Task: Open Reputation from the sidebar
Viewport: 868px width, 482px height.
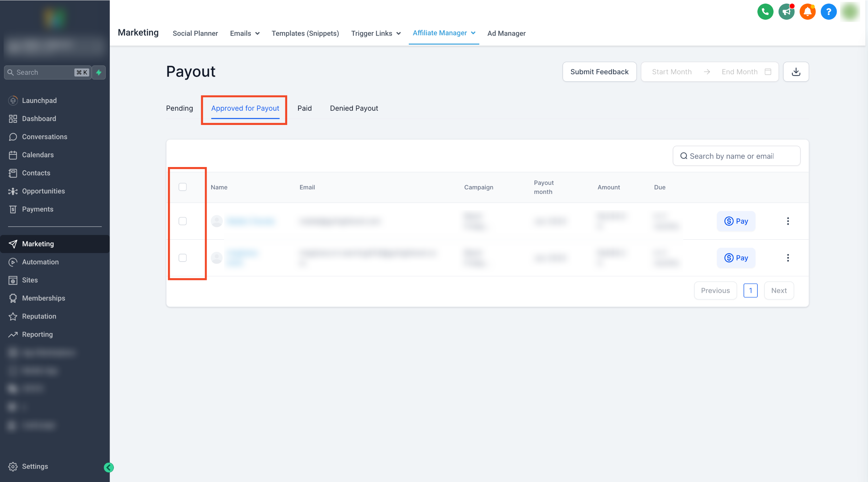Action: 39,316
